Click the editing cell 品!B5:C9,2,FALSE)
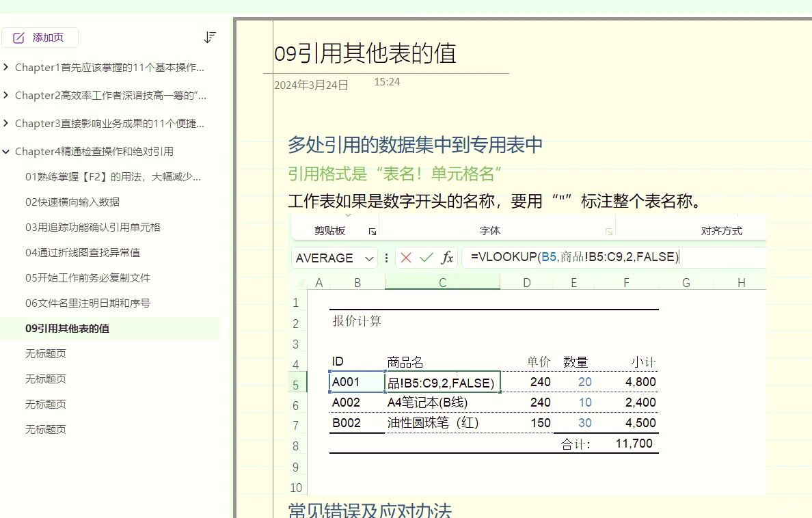This screenshot has width=812, height=518. [x=443, y=382]
